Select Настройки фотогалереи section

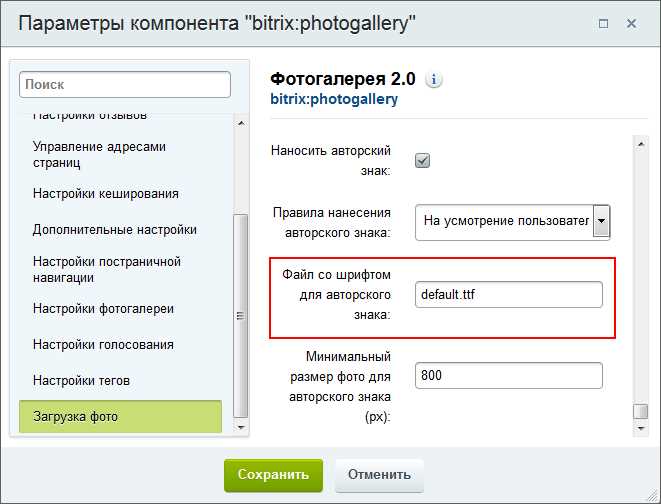(103, 309)
